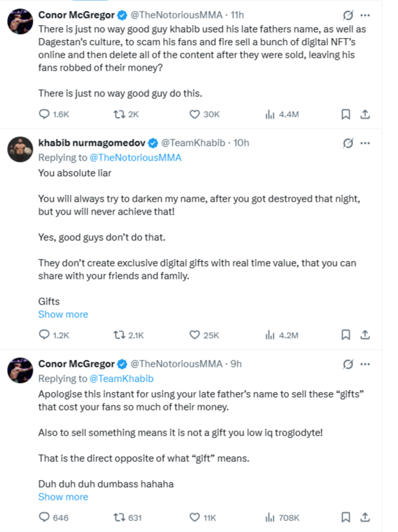
Task: Open @TheNotoriousMMA link in Khabib's reply
Action: pyautogui.click(x=136, y=157)
